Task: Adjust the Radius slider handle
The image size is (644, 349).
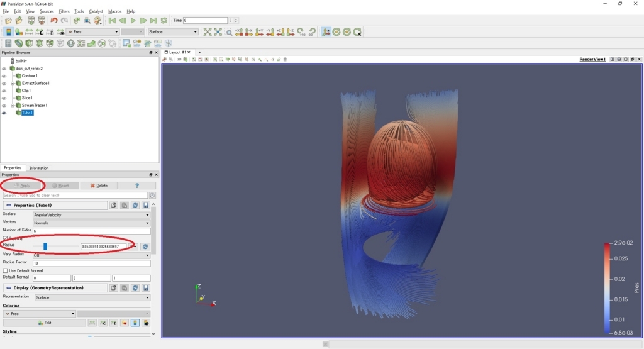Action: tap(45, 247)
